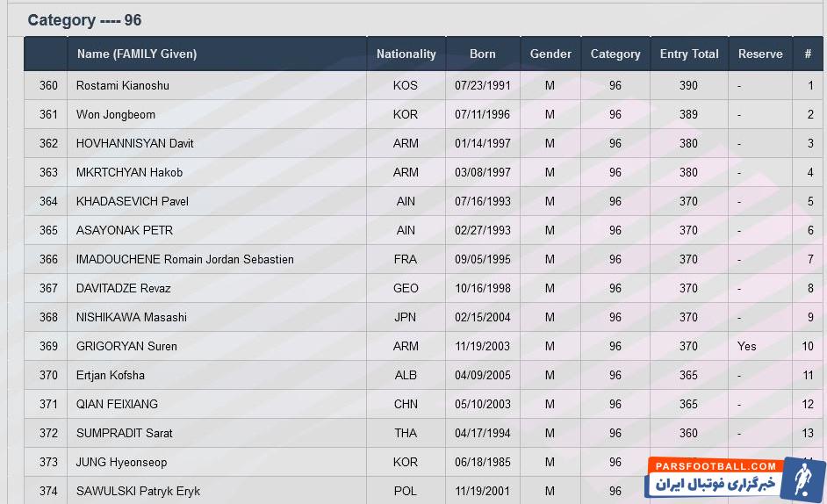Screen dimensions: 827x504
Task: Select athlete name Won Jongbeom
Action: [x=116, y=114]
